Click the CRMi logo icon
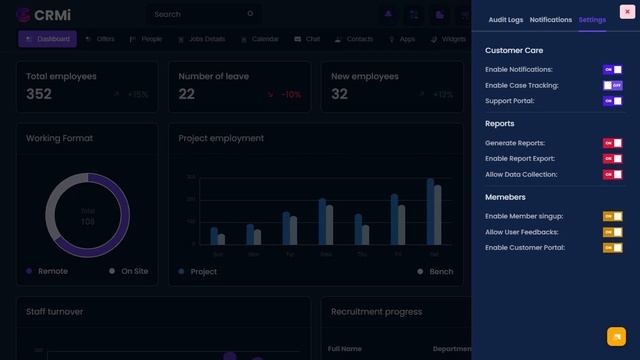The height and width of the screenshot is (360, 640). coord(23,15)
